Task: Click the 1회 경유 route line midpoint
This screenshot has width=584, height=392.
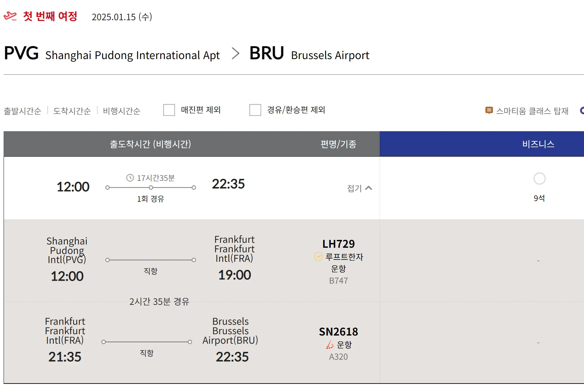Action: [151, 188]
